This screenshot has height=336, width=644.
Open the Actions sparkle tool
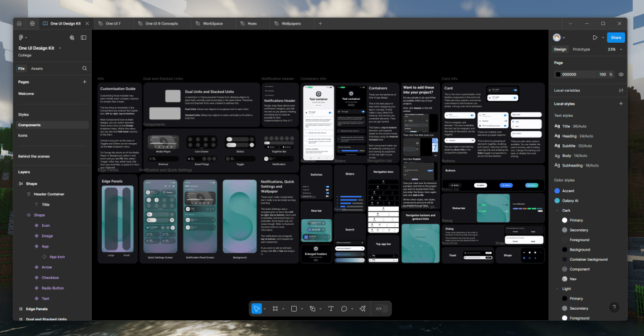(x=363, y=308)
